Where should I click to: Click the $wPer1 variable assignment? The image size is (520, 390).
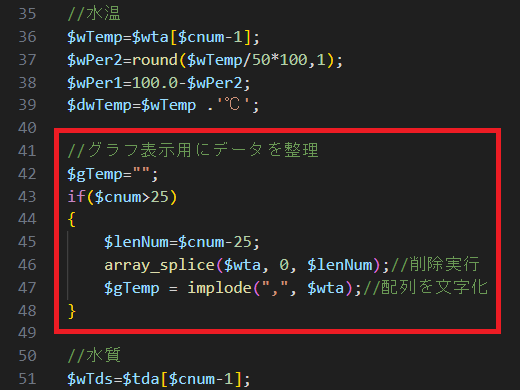point(95,83)
